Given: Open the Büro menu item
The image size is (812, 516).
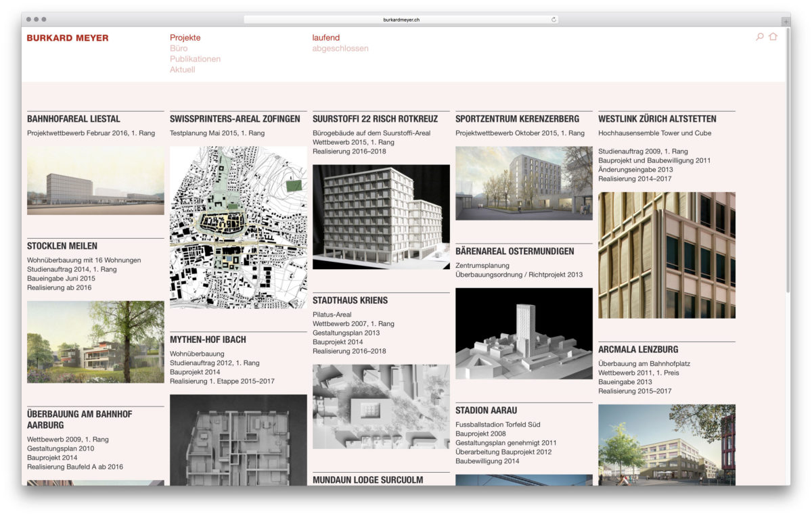Looking at the screenshot, I should point(179,49).
